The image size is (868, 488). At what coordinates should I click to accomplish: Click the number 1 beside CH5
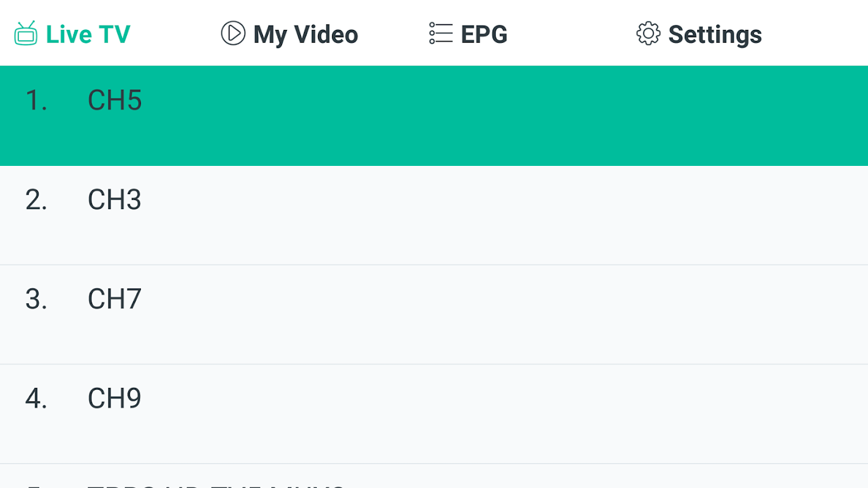(x=36, y=101)
